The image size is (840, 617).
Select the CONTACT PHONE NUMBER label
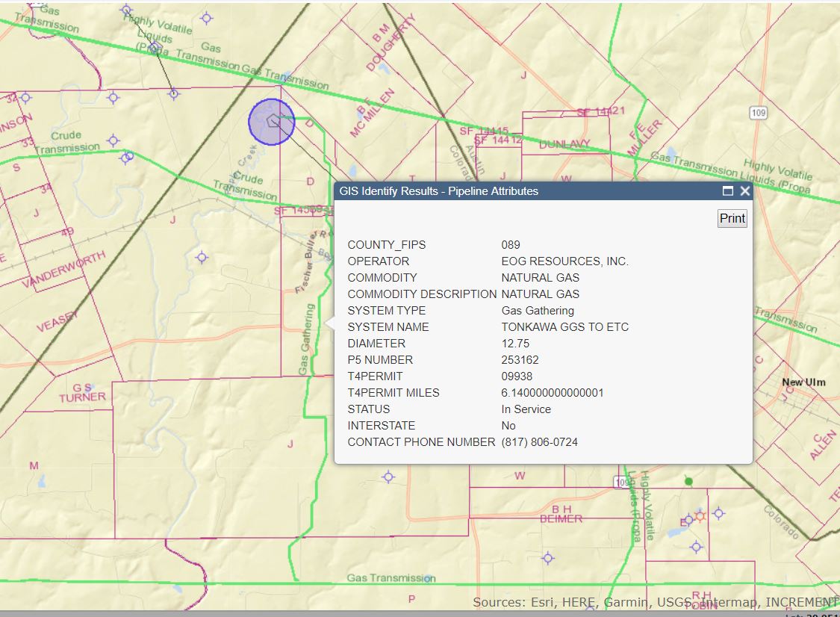(422, 442)
